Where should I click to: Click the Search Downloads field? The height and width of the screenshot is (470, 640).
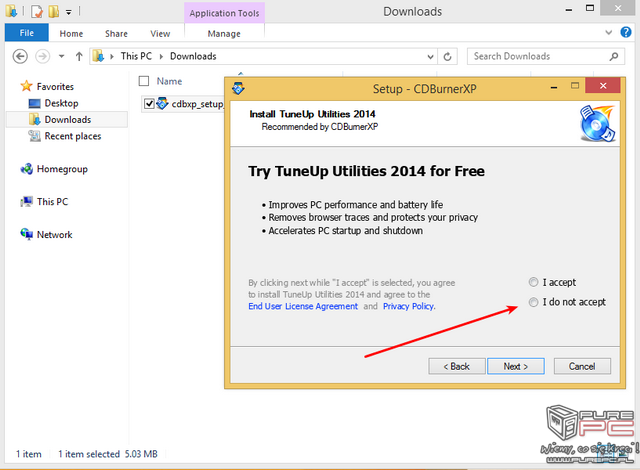click(545, 56)
